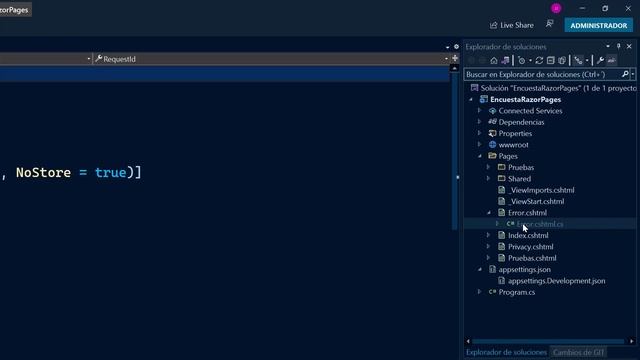Expand the Connected Services node
640x360 pixels.
(x=480, y=111)
